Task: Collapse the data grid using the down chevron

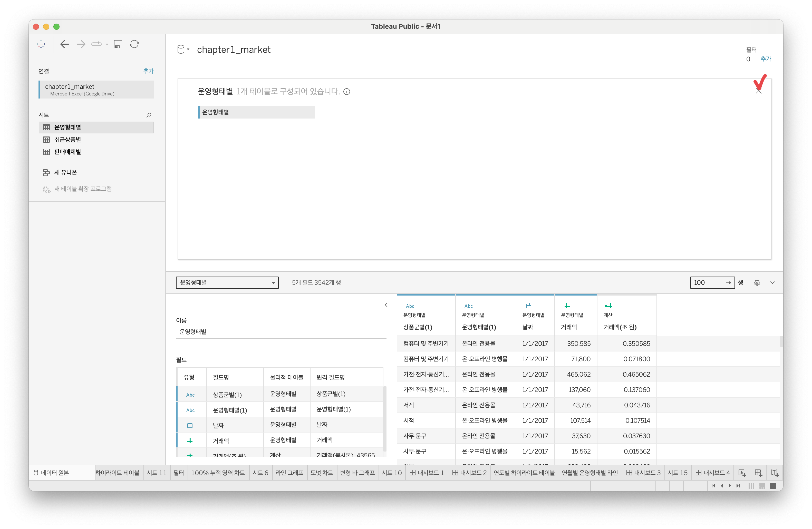Action: (x=772, y=283)
